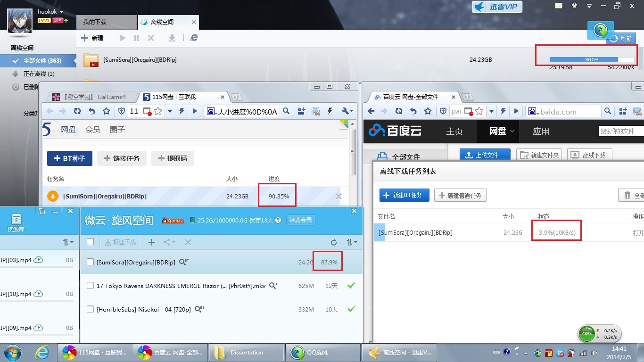This screenshot has width=644, height=362.
Task: Click the 搜索你的文件 search field in 百度云
Action: pos(621,131)
